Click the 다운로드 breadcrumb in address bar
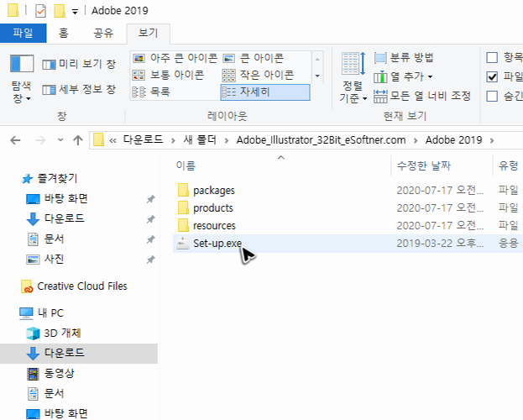 point(143,139)
